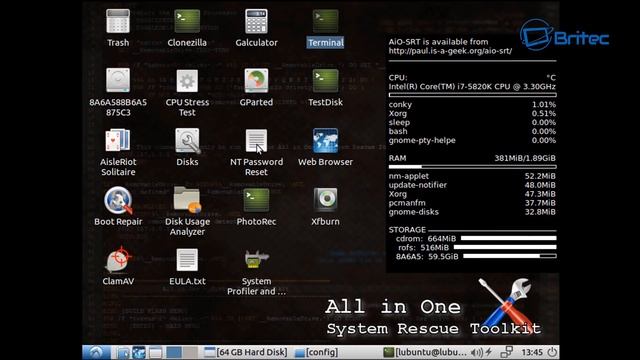Screen dimensions: 640x360
Task: Click the pcmanfm 37.7MiB row
Action: pos(472,203)
